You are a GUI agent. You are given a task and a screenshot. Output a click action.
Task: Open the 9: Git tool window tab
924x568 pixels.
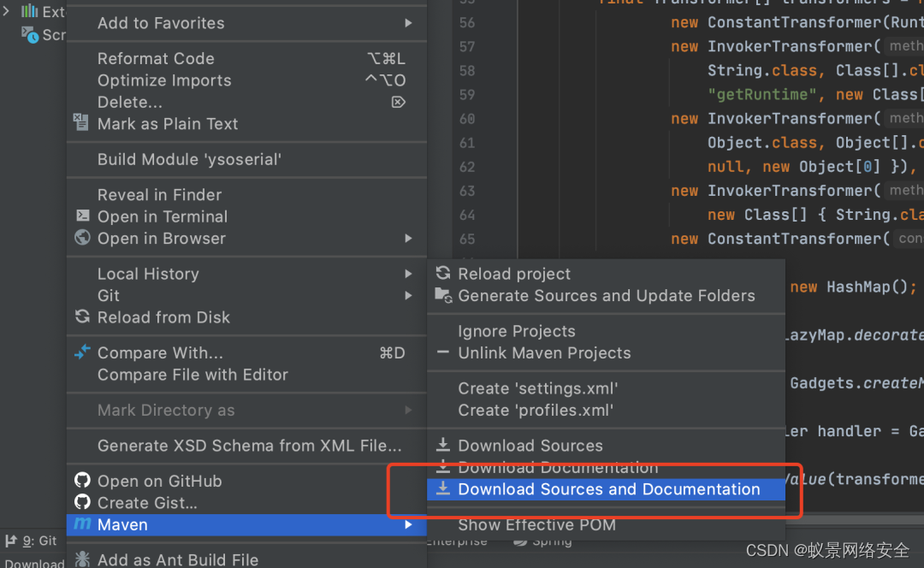[x=31, y=541]
